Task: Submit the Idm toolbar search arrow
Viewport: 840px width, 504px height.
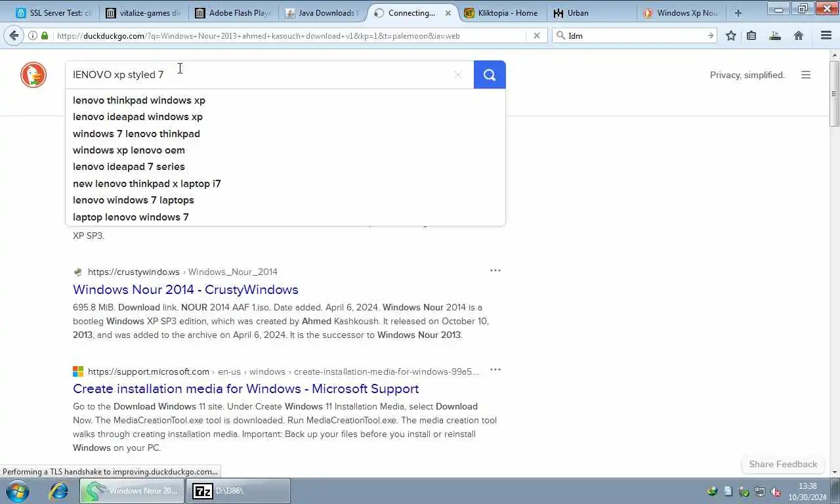Action: coord(710,36)
